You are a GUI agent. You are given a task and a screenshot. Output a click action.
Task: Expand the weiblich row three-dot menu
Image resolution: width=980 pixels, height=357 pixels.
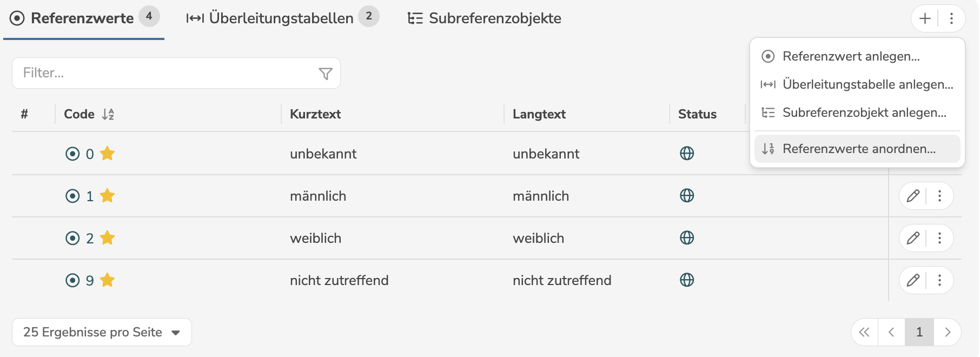pyautogui.click(x=939, y=238)
